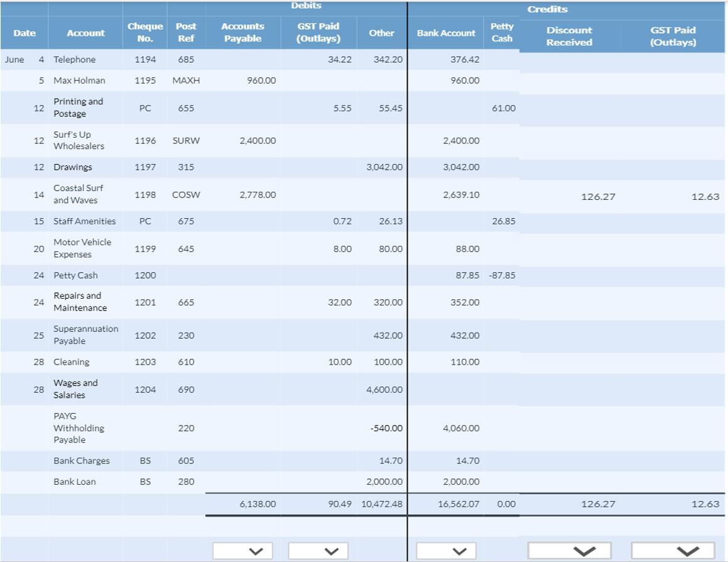Open the Accounts Payable column dropdown
Image resolution: width=728 pixels, height=562 pixels.
242,550
